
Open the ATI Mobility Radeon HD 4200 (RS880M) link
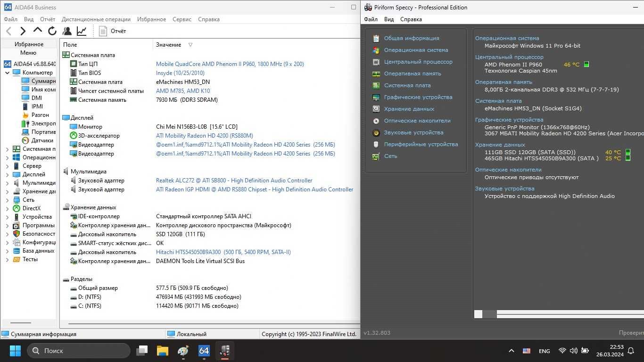pyautogui.click(x=205, y=136)
